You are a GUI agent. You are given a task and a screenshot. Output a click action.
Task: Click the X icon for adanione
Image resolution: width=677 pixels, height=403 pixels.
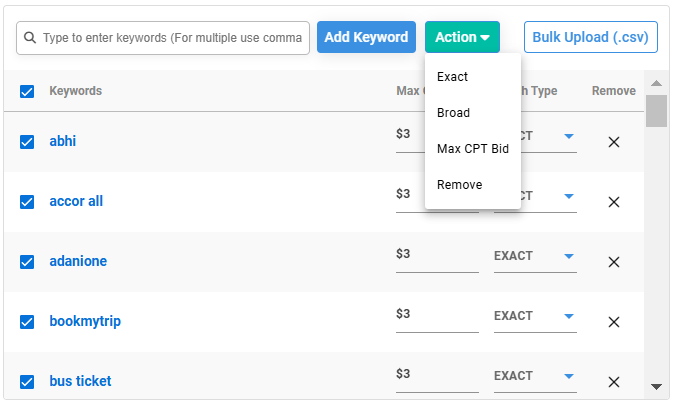coord(614,262)
